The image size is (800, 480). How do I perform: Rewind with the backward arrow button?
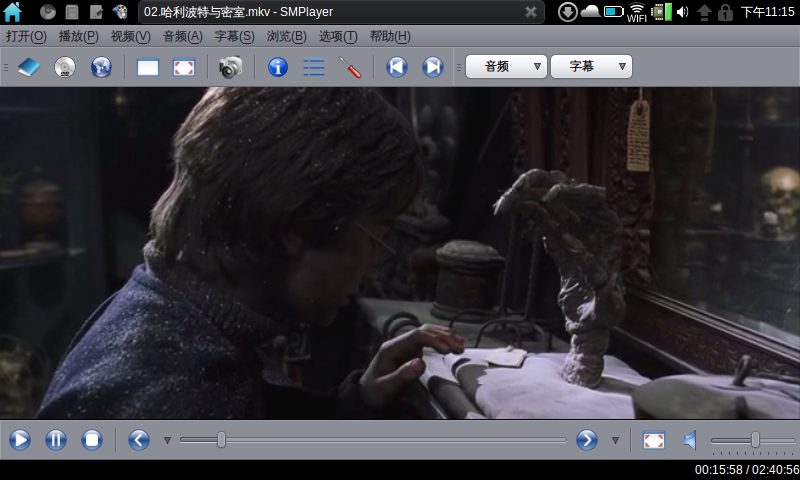(x=139, y=440)
